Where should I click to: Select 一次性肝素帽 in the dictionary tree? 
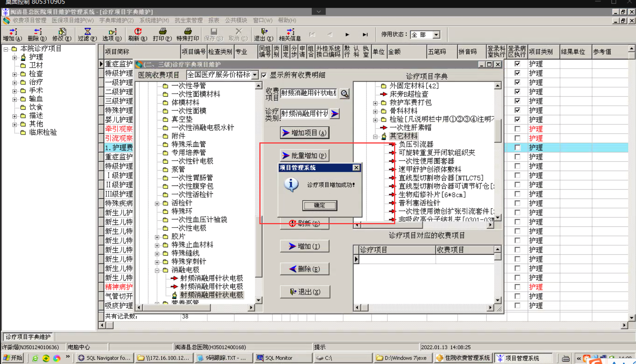(410, 128)
